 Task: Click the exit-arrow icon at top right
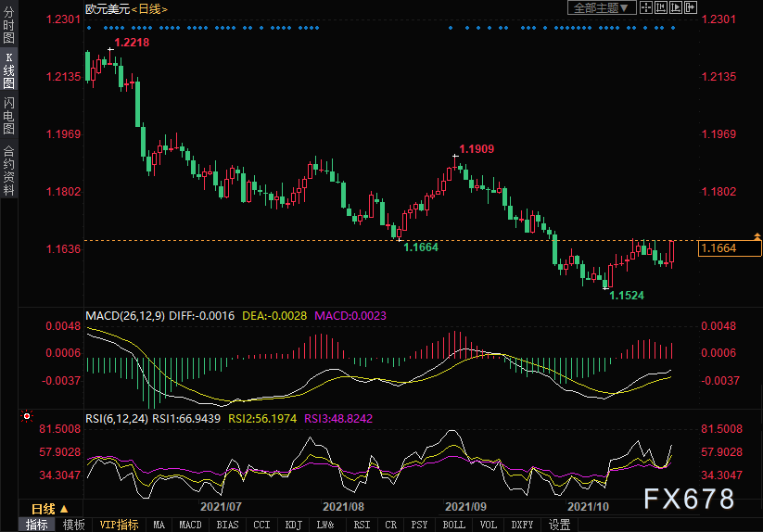[x=691, y=8]
